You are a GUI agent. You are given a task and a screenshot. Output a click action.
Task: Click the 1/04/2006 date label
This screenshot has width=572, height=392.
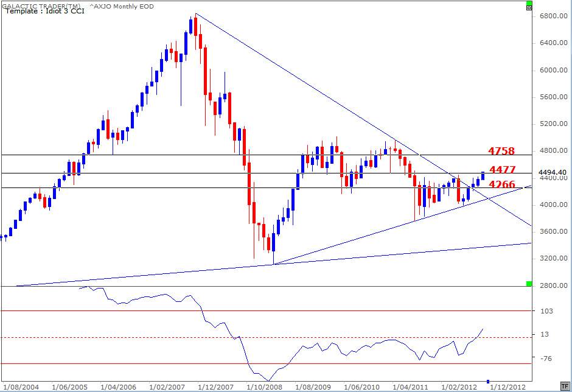[118, 387]
